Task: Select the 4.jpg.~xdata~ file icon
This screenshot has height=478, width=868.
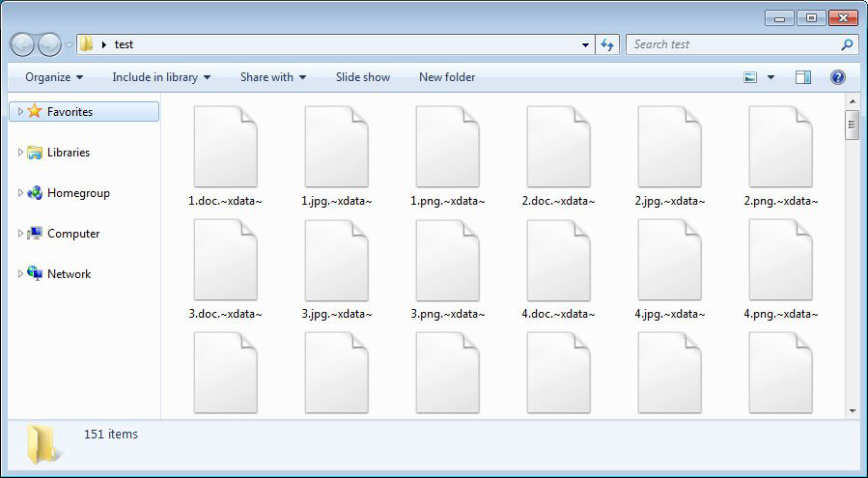Action: pos(669,260)
